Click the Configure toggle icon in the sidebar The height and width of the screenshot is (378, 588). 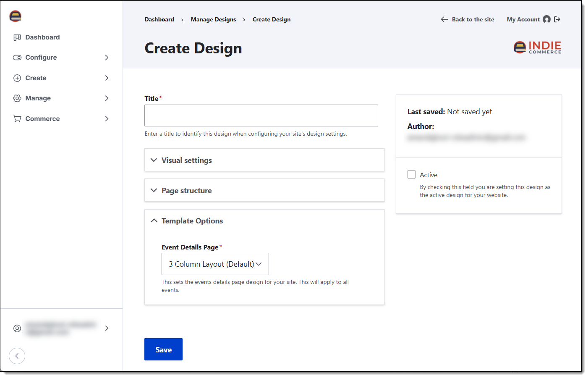click(17, 58)
